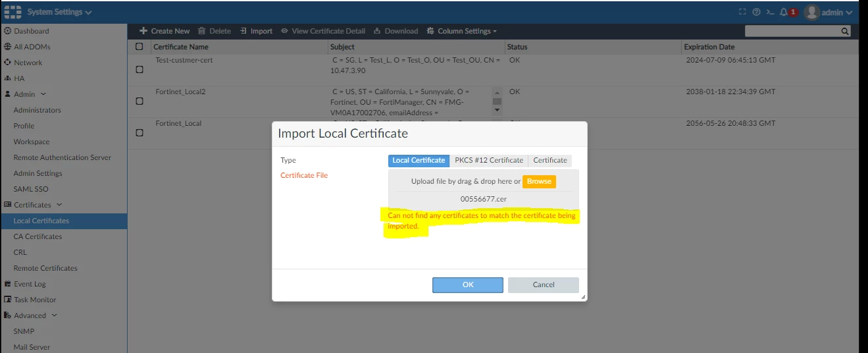Select Local Certificates in sidebar
This screenshot has height=353, width=868.
[63, 221]
